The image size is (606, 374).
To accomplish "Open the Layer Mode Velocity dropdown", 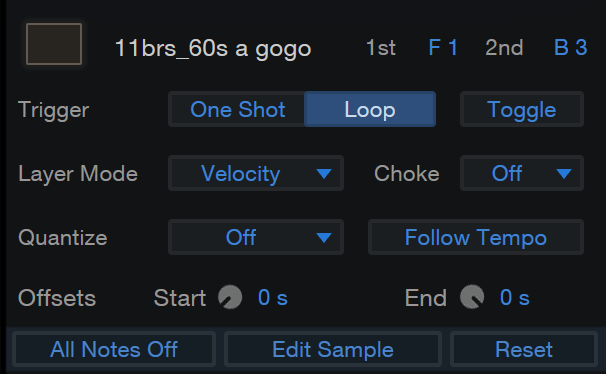I will click(256, 173).
